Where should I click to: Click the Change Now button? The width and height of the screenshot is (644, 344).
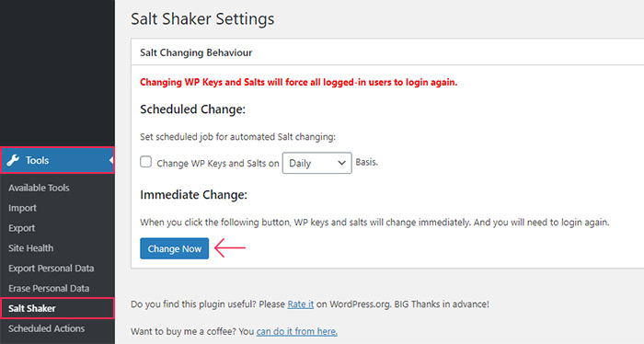pos(174,248)
